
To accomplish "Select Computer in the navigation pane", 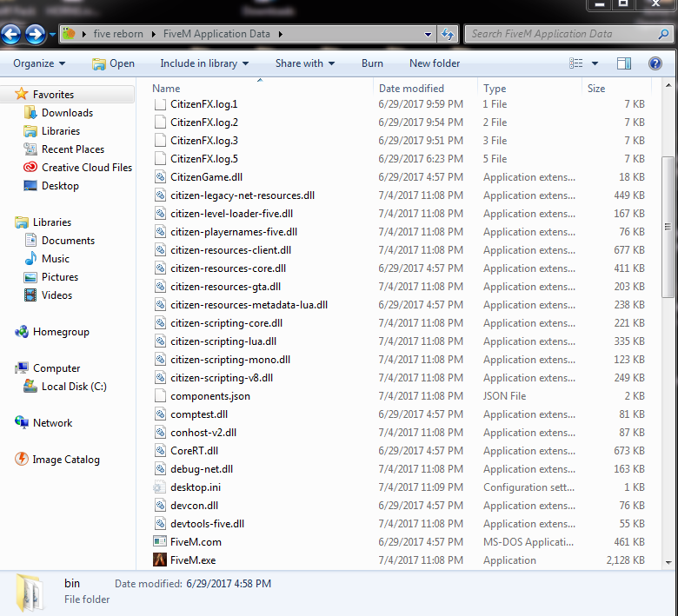I will pos(56,368).
